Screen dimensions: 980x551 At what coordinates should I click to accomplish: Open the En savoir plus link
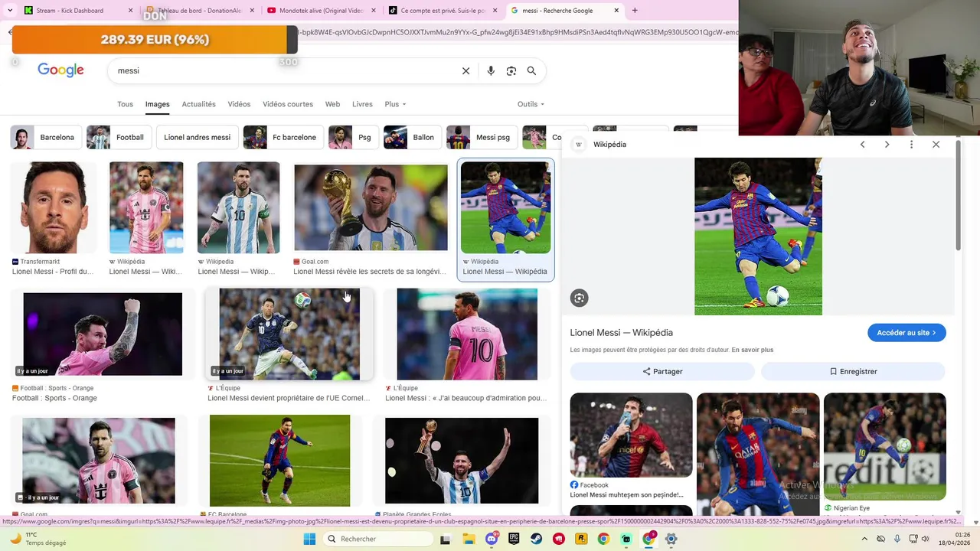[752, 350]
